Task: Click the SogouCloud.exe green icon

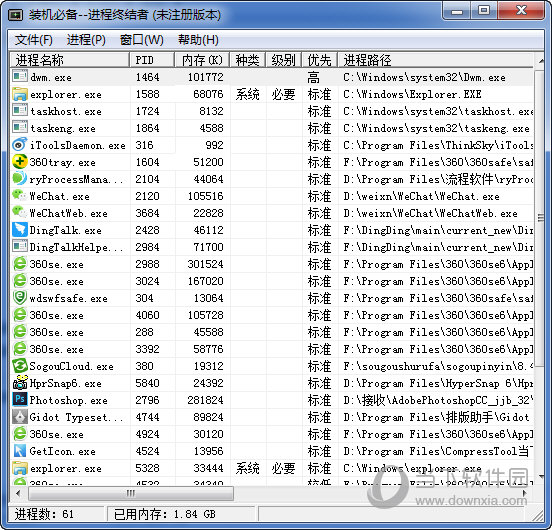Action: [20, 366]
